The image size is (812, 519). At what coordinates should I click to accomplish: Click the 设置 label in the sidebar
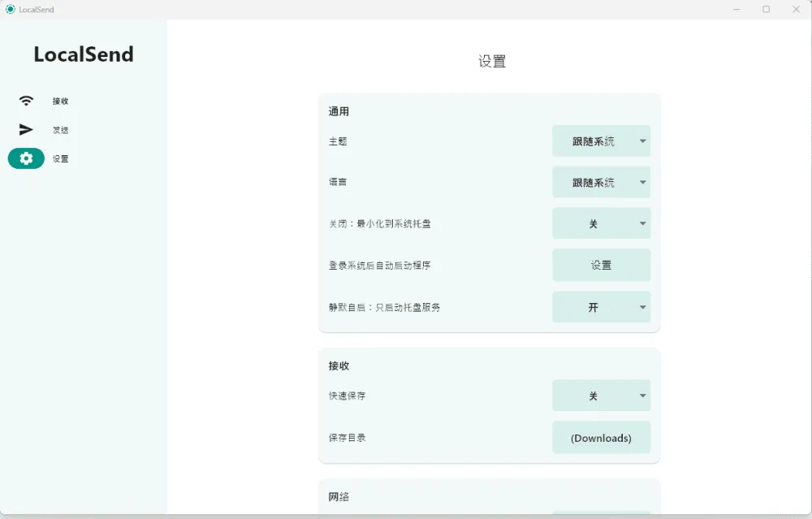tap(58, 158)
